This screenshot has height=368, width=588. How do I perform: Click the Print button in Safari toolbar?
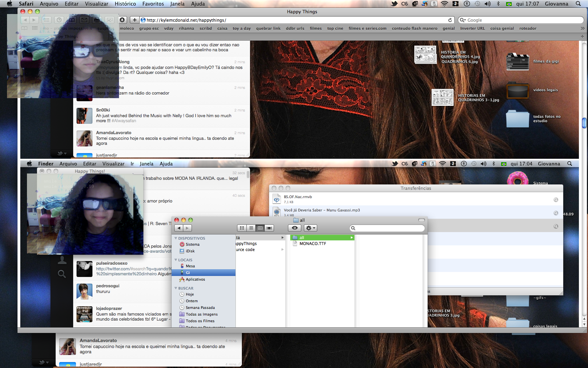tap(97, 20)
